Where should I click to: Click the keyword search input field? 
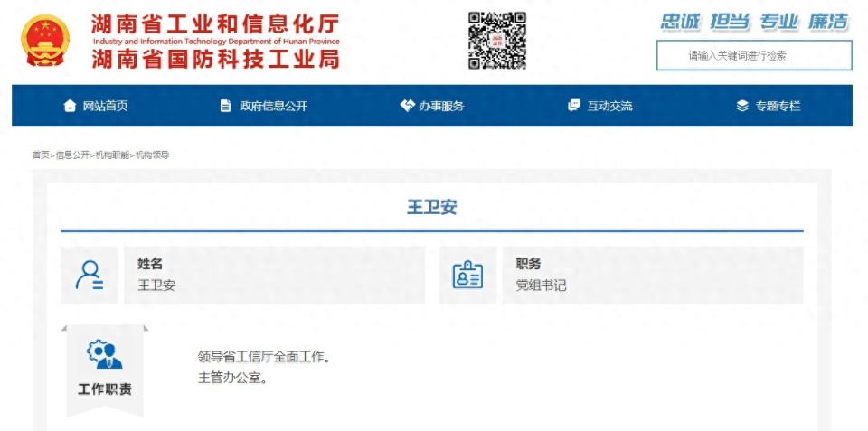pyautogui.click(x=754, y=55)
